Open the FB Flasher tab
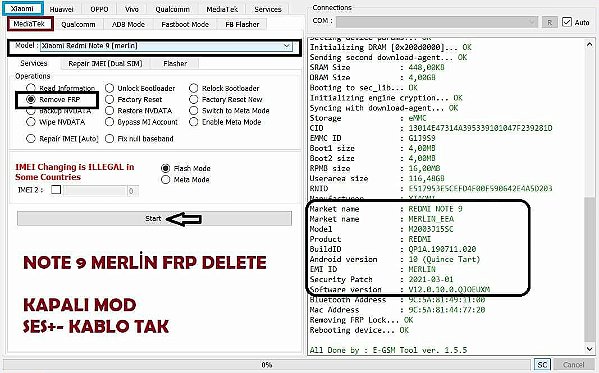599x373 pixels. tap(242, 24)
